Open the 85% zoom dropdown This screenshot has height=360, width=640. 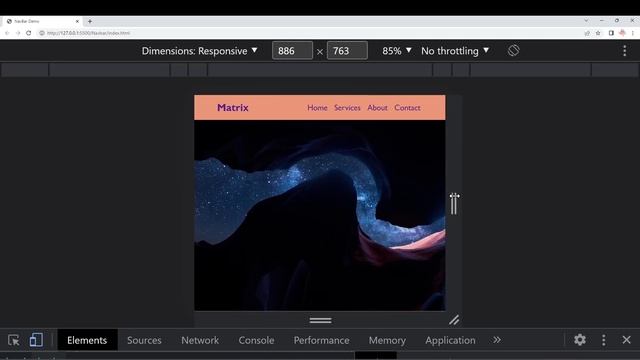tap(396, 51)
